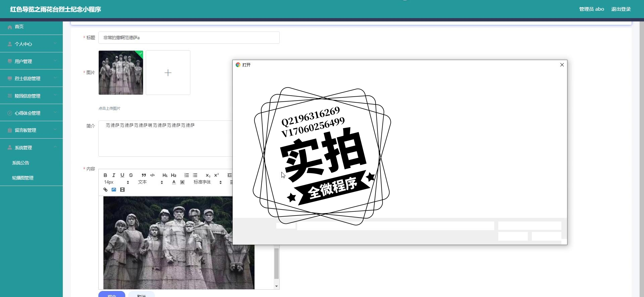The width and height of the screenshot is (644, 297).
Task: Apply subscript formatting
Action: coord(208,175)
